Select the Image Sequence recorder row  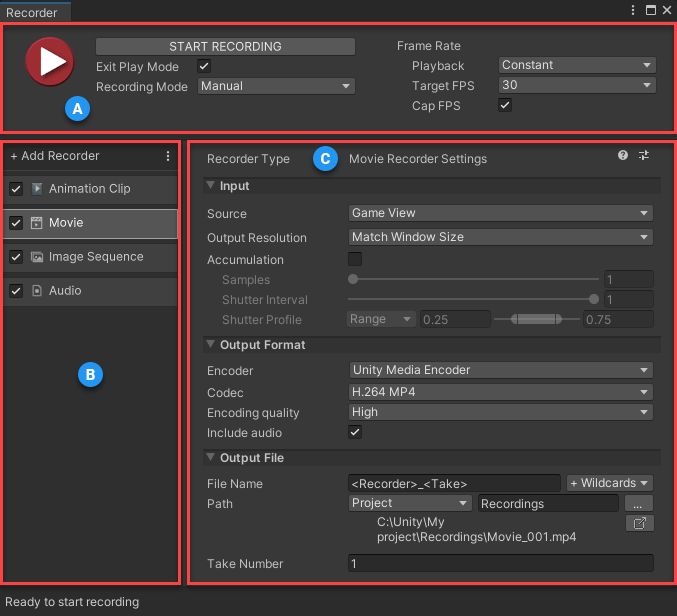coord(90,257)
